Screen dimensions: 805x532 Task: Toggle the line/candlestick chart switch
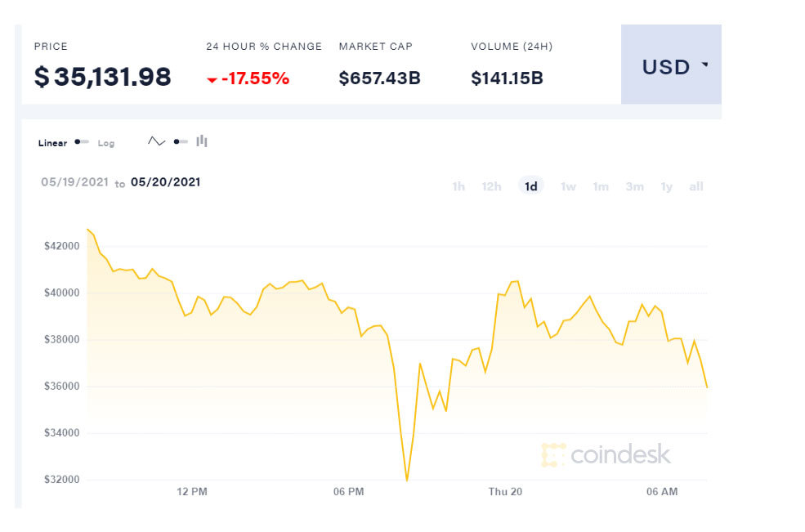[181, 141]
